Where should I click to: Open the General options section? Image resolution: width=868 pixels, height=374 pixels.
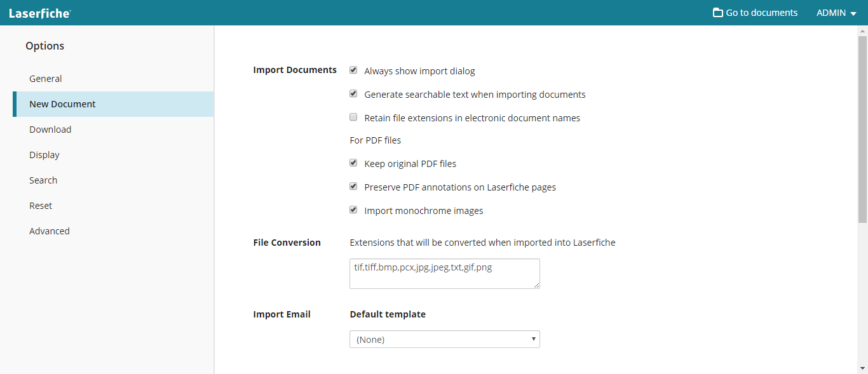pos(46,79)
